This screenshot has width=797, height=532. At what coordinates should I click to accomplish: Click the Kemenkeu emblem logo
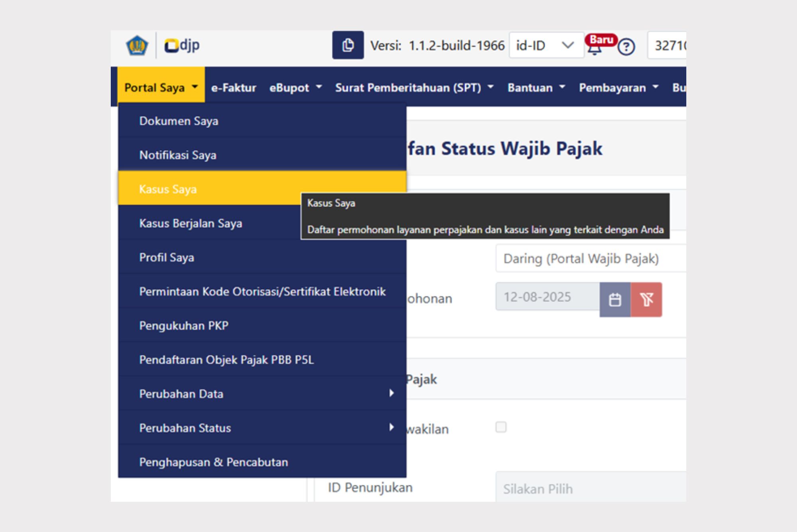tap(137, 45)
